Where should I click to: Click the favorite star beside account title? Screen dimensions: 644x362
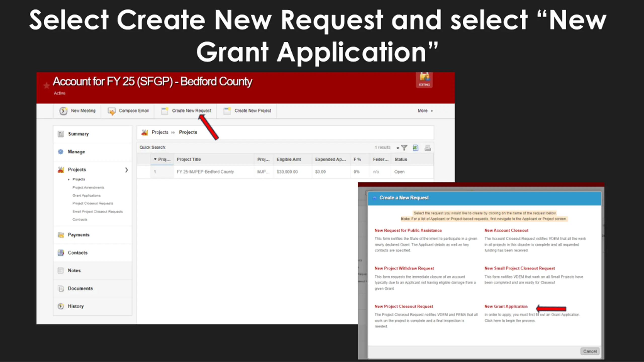(47, 86)
